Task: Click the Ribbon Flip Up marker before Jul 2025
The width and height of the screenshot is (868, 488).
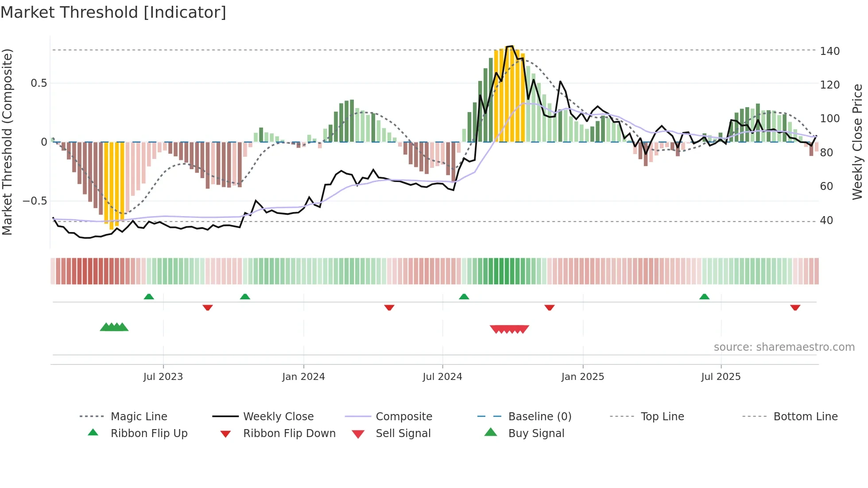Action: coord(704,297)
